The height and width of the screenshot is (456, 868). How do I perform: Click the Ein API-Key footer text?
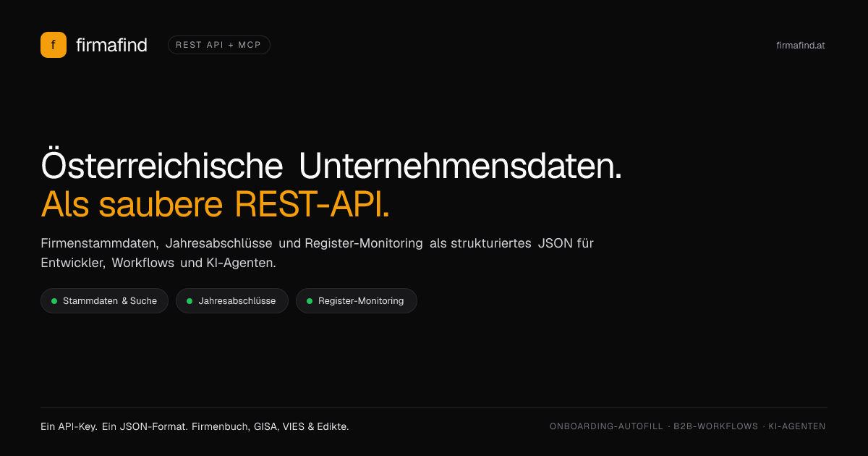coord(195,427)
